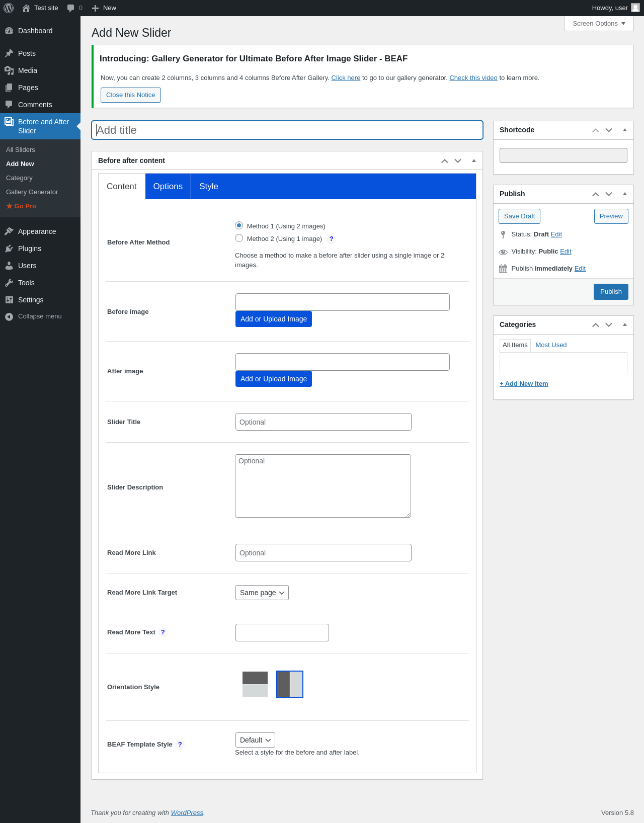Click the Appearance brush icon

pyautogui.click(x=9, y=231)
